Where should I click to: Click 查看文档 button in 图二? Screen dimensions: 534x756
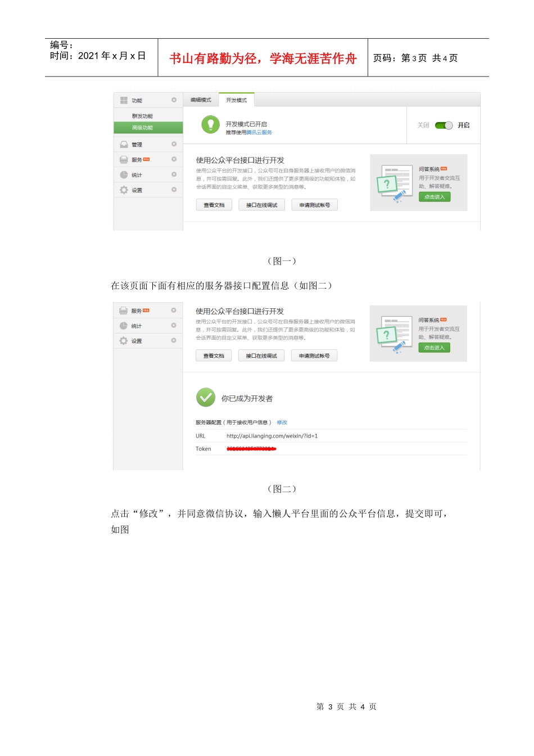tap(214, 356)
